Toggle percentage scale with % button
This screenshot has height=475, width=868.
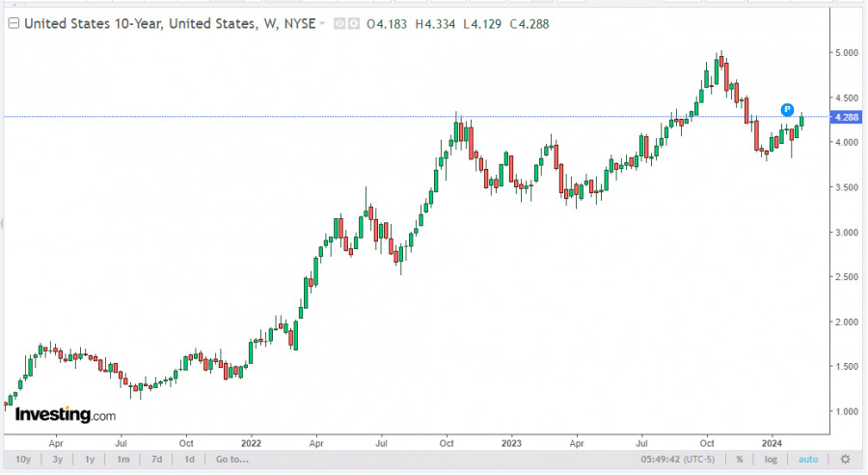coord(740,460)
